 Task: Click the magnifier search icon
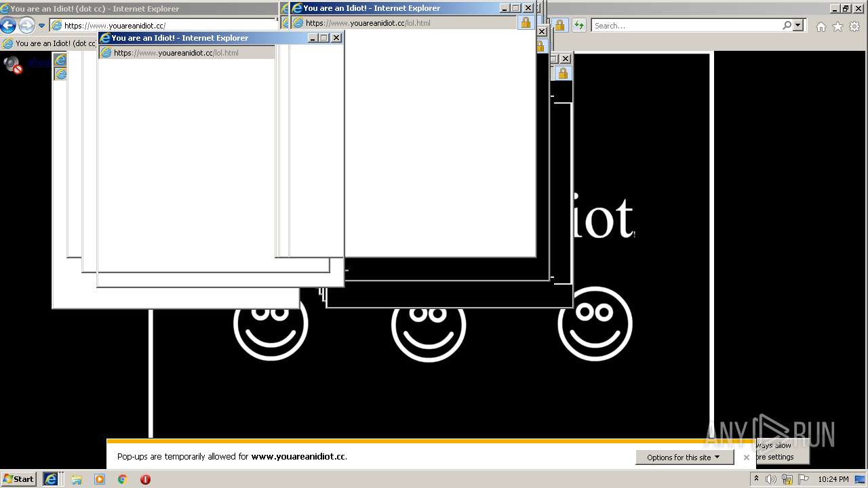(x=787, y=25)
